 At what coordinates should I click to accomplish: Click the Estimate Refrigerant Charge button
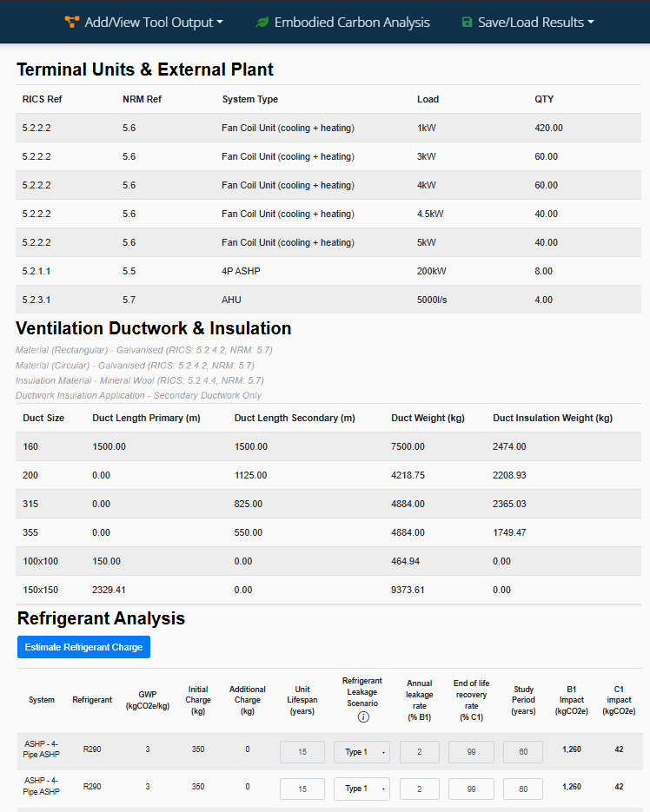pos(83,646)
